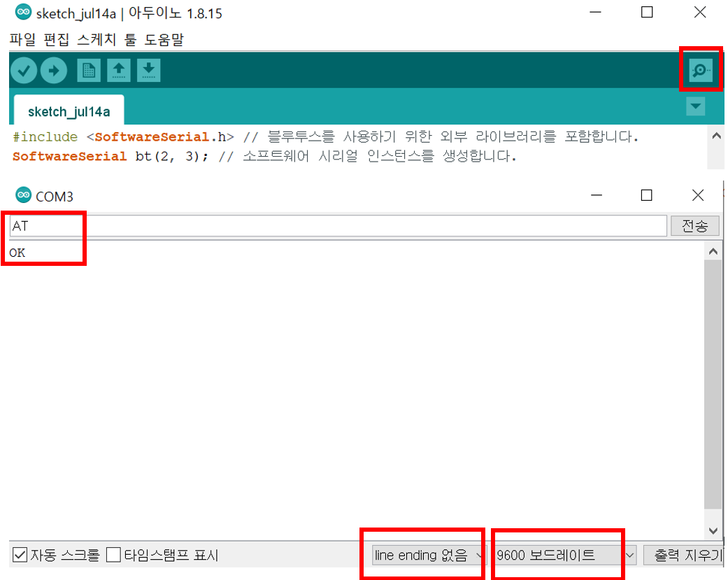Click the 전송 send button
728x580 pixels.
(694, 226)
